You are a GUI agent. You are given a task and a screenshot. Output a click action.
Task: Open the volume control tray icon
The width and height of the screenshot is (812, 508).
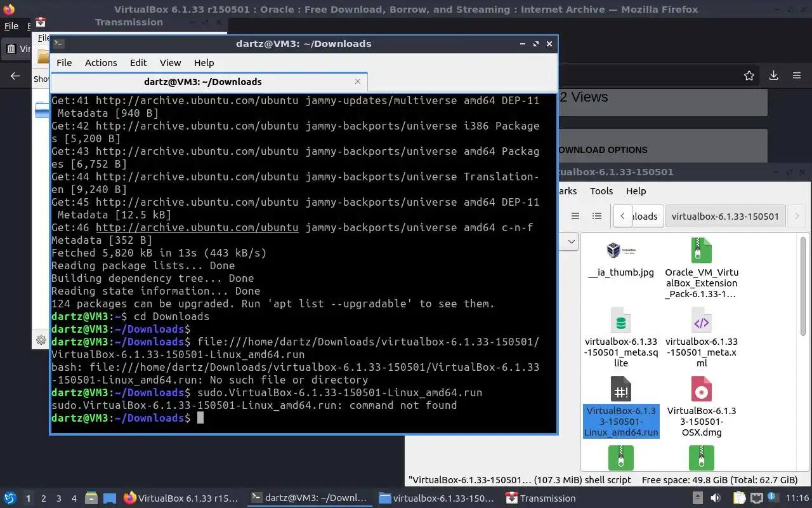click(716, 498)
